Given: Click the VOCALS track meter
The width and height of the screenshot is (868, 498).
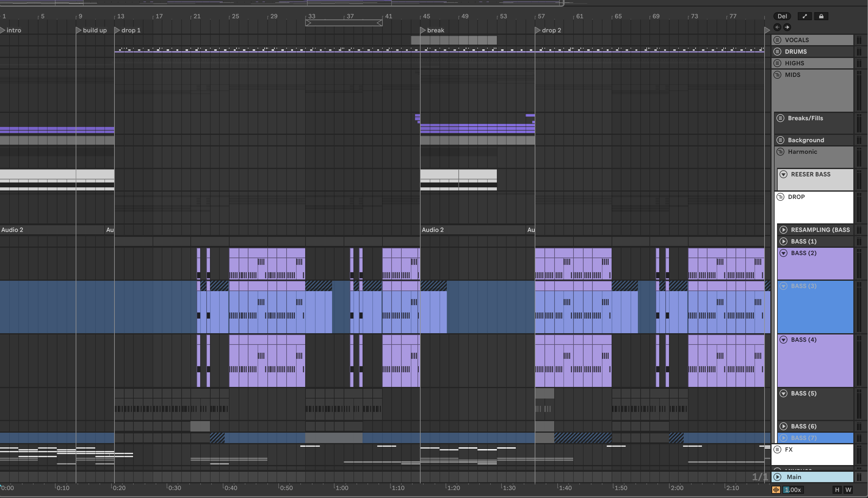Looking at the screenshot, I should [x=859, y=40].
